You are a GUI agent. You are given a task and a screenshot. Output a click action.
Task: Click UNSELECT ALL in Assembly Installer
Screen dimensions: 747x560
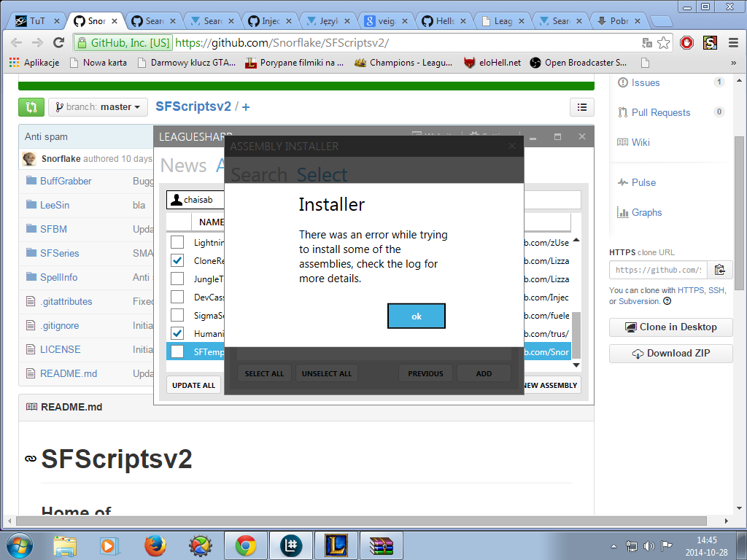327,374
